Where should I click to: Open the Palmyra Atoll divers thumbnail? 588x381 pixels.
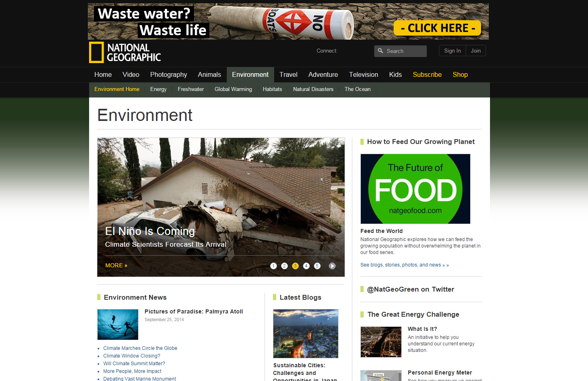pyautogui.click(x=118, y=324)
